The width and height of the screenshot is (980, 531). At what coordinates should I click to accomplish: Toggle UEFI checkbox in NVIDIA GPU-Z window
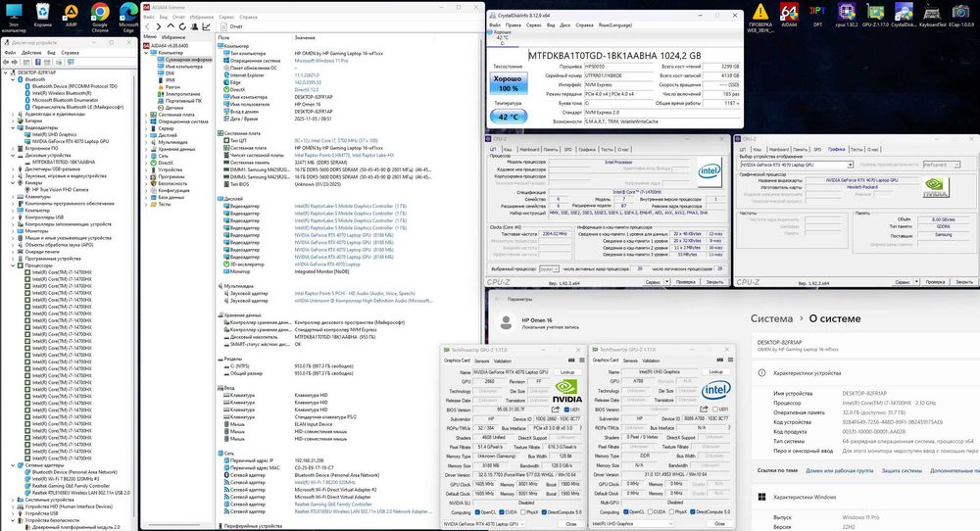click(566, 410)
